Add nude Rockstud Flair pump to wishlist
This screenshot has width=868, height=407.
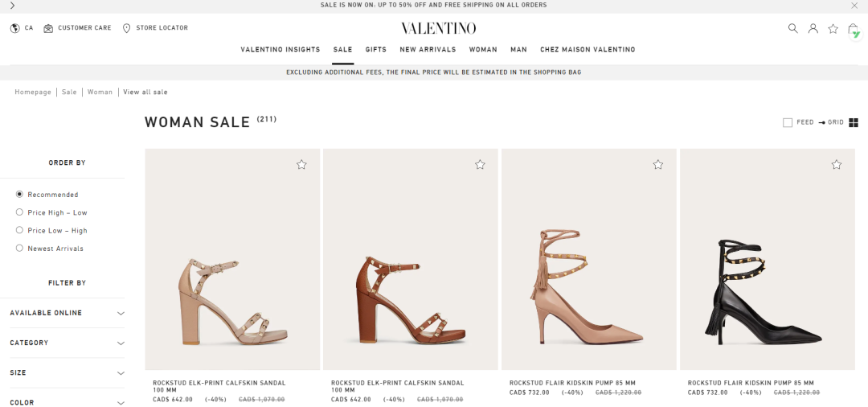click(x=658, y=164)
